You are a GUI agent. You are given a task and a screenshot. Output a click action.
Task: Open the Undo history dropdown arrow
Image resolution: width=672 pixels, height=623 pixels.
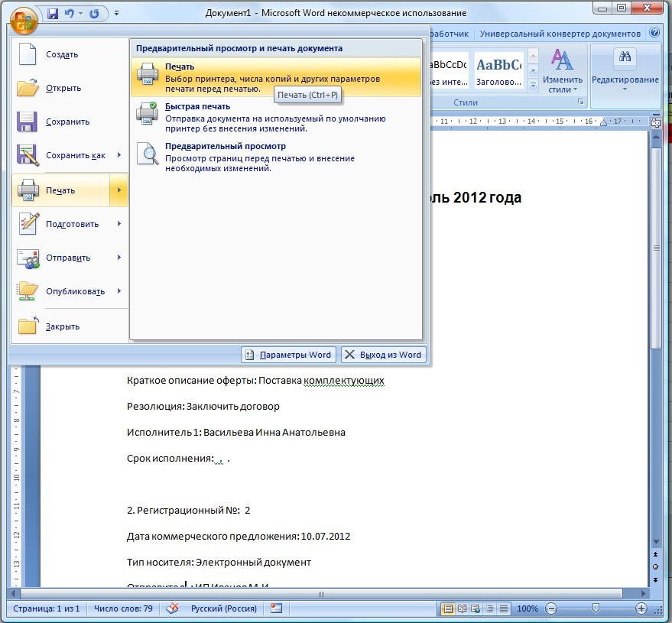80,14
